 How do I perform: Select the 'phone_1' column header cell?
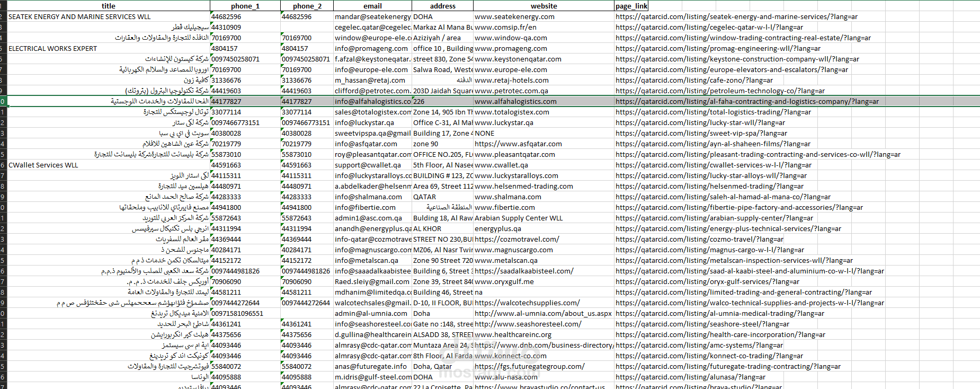[x=245, y=6]
